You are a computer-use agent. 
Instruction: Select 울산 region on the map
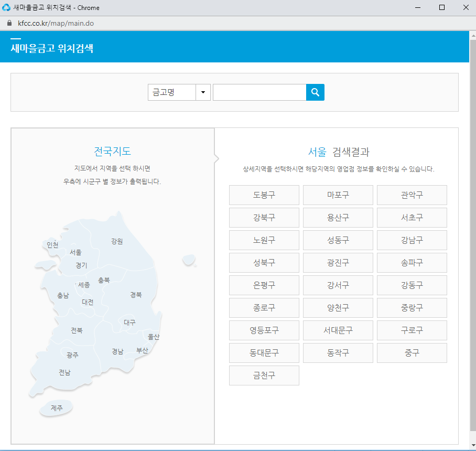click(x=154, y=337)
